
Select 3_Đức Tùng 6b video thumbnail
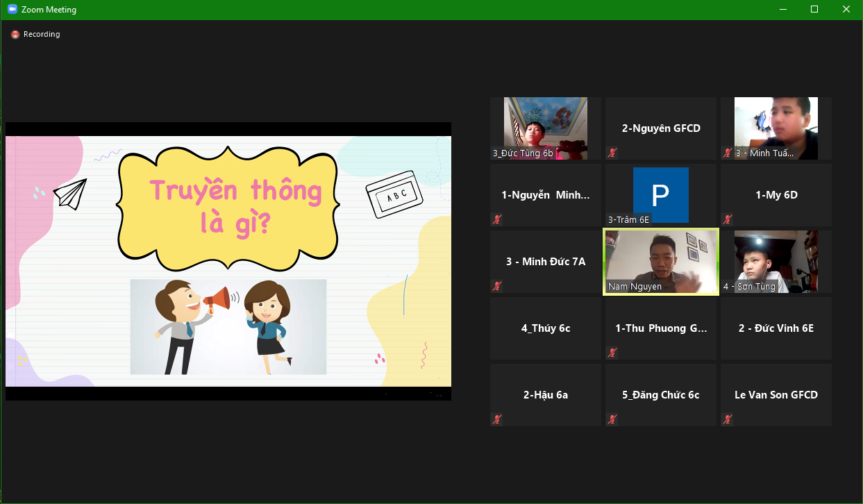(545, 128)
